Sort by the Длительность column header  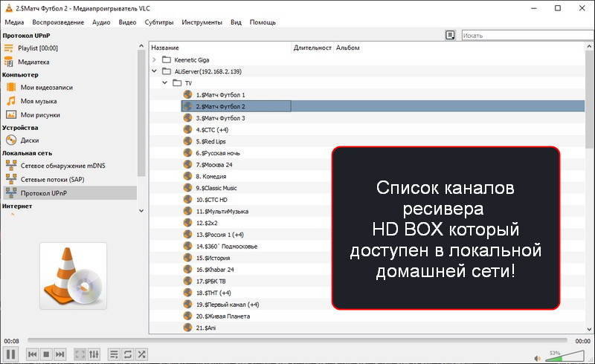click(x=312, y=48)
